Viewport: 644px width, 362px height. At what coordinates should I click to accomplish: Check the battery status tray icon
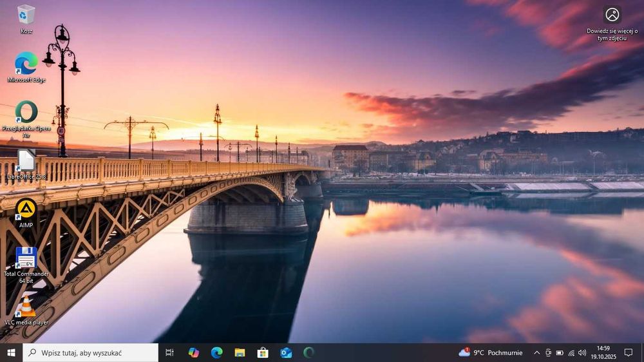(x=560, y=352)
